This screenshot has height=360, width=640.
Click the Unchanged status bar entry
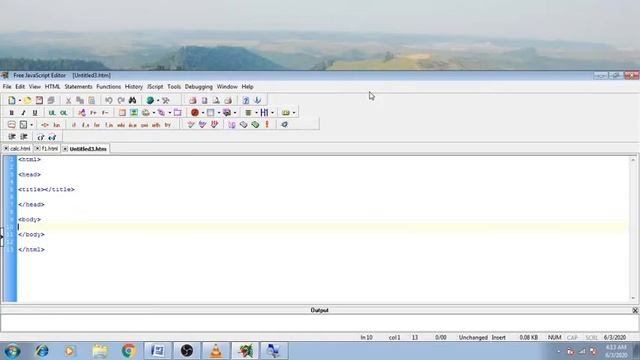473,338
